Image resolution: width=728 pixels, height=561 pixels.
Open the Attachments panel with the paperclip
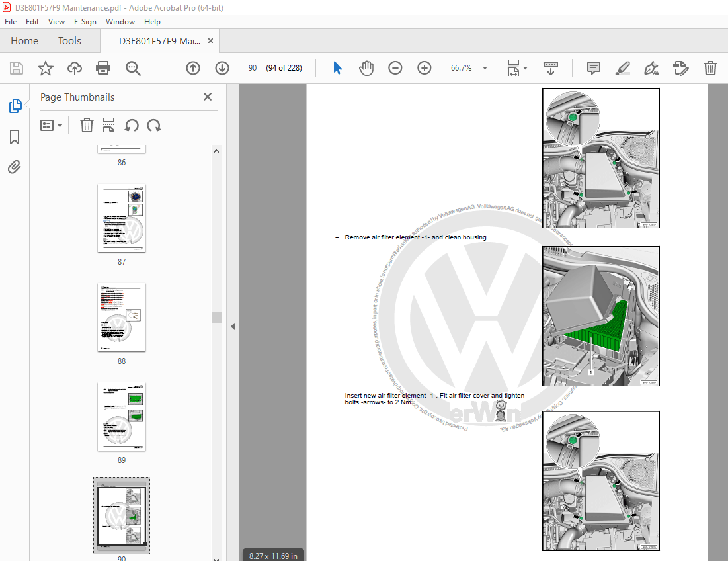[15, 167]
